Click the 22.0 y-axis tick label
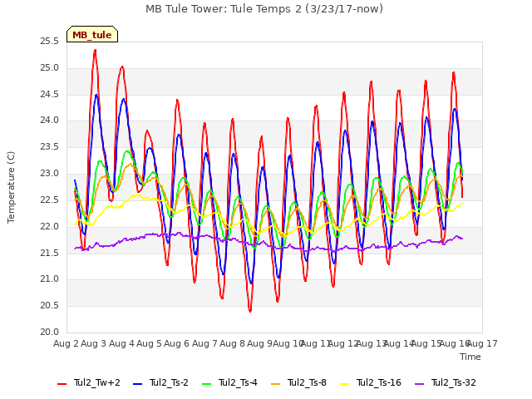Viewport: 532px width, 399px height. [x=50, y=226]
